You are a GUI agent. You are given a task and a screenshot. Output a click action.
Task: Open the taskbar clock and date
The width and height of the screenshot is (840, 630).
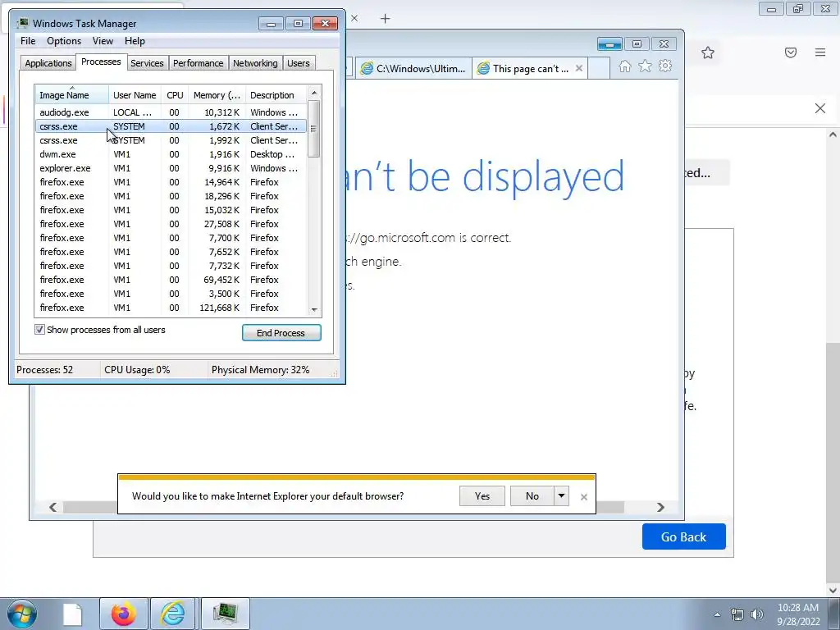pos(798,614)
